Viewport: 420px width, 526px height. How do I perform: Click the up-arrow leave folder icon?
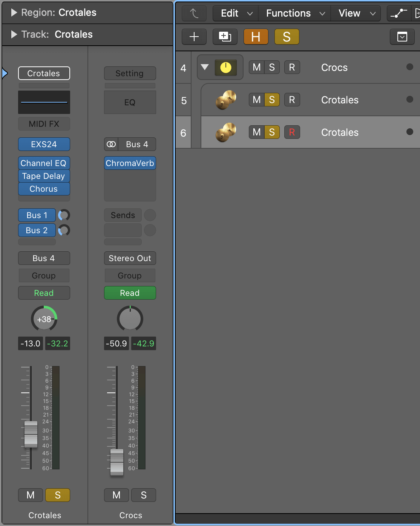pyautogui.click(x=194, y=13)
